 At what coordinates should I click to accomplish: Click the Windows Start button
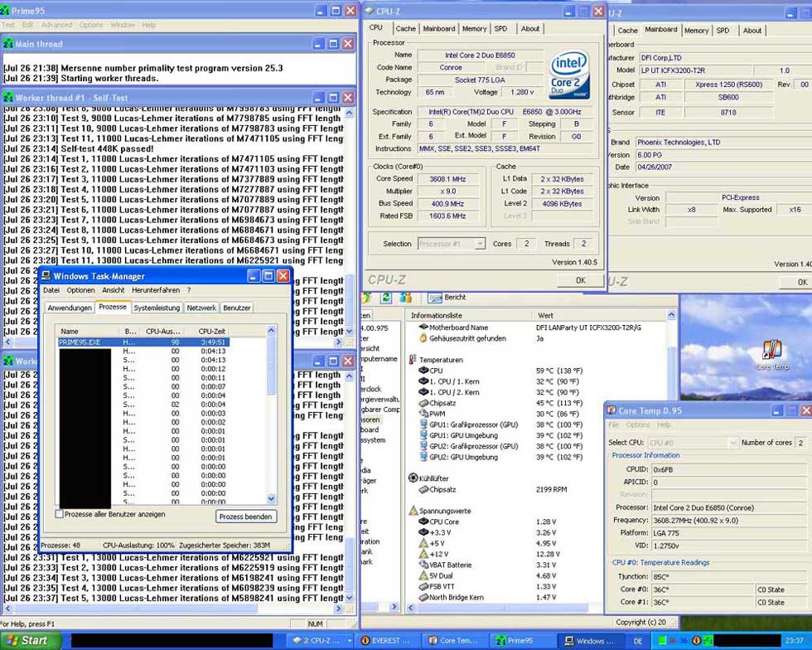pos(30,641)
